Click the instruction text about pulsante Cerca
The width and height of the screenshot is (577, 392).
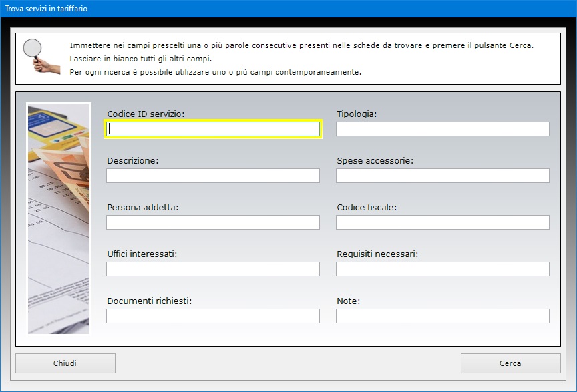click(x=301, y=45)
